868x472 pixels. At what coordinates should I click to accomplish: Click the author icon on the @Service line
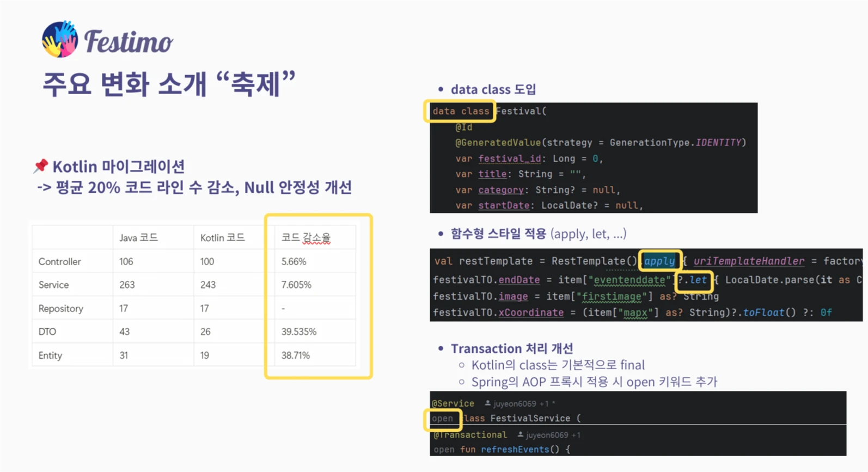click(x=488, y=403)
